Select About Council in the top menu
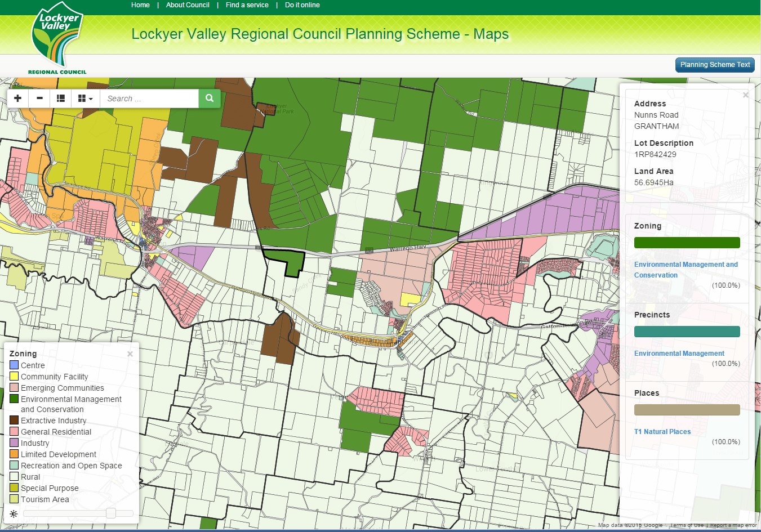Viewport: 761px width, 532px height. [x=187, y=5]
